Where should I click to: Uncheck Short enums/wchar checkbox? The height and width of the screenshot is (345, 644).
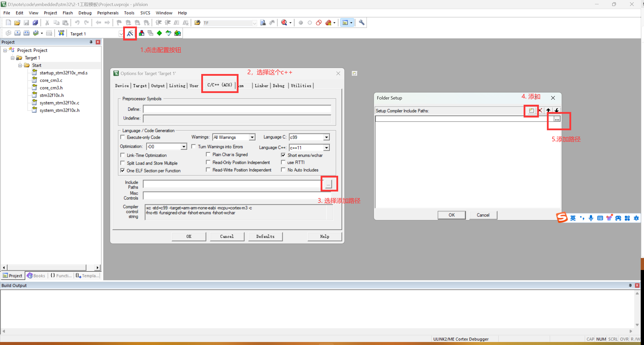283,155
